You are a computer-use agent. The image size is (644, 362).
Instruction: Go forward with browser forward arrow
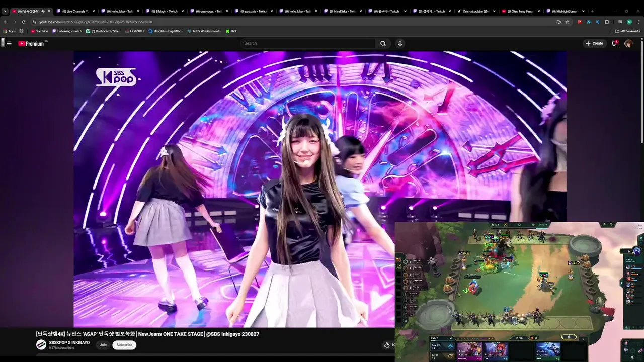pyautogui.click(x=14, y=22)
